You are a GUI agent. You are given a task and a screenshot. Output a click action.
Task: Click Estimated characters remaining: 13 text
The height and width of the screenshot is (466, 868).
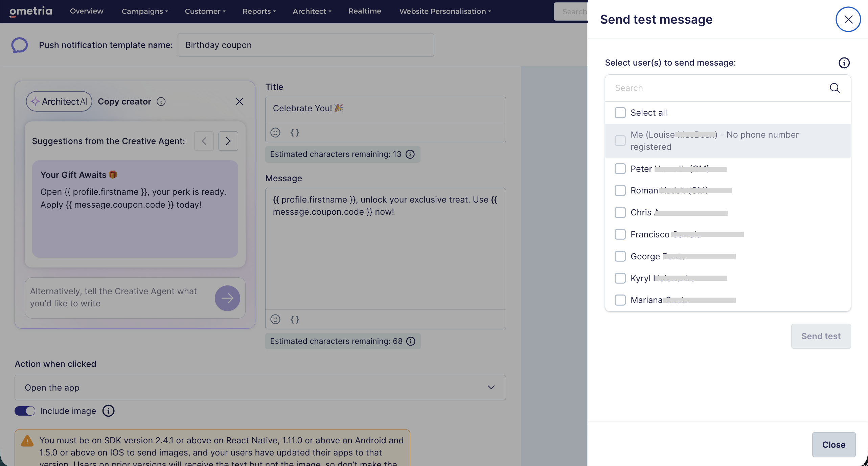(x=336, y=154)
